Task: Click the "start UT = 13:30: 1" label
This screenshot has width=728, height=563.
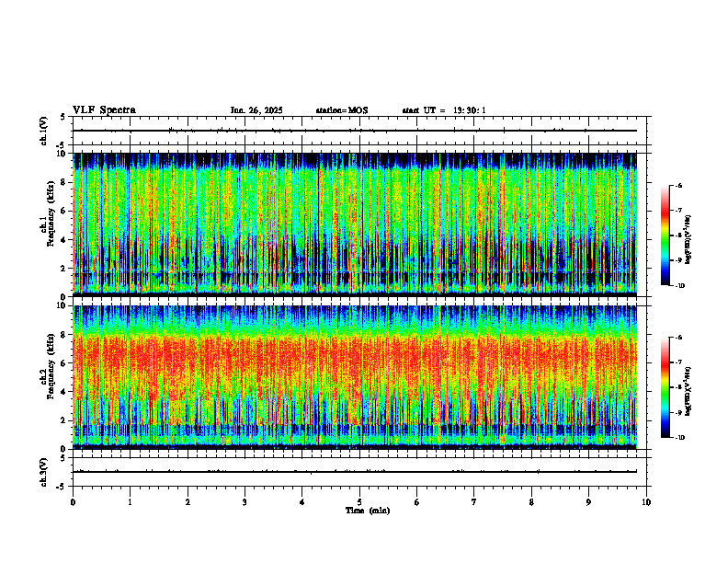Action: click(444, 110)
